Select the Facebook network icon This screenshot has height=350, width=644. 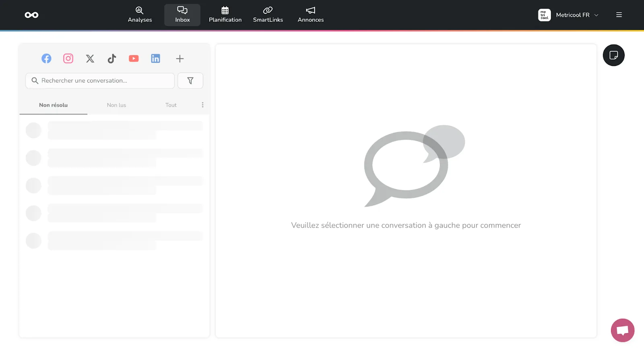point(46,59)
